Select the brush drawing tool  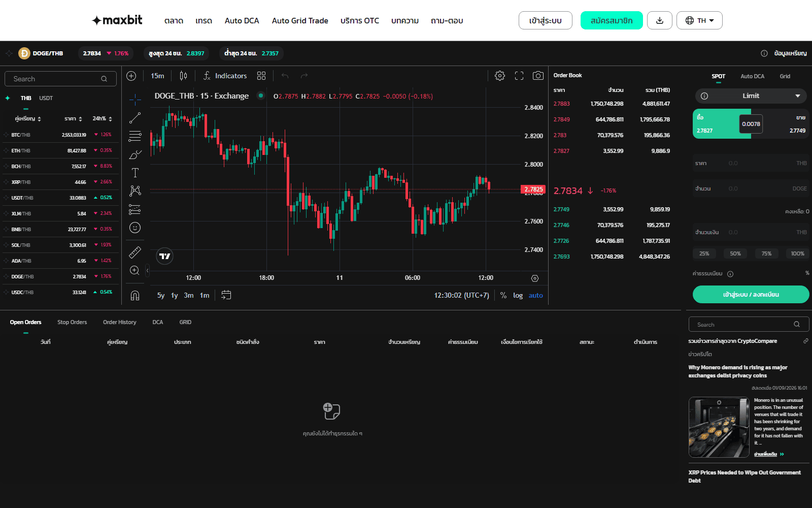[x=135, y=154]
